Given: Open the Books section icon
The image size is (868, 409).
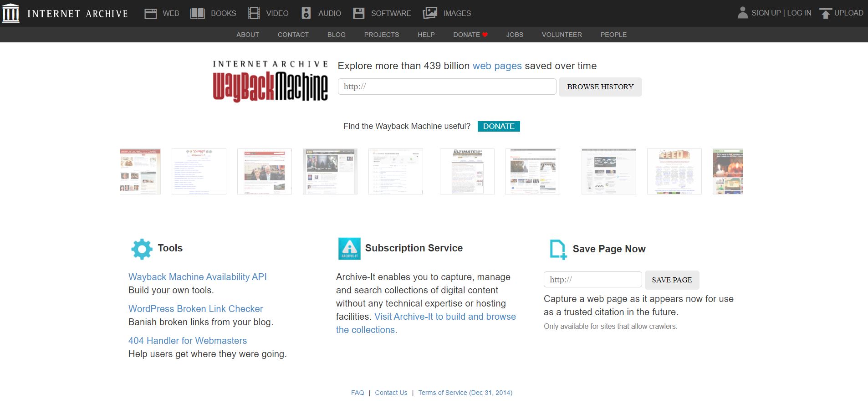Looking at the screenshot, I should [197, 14].
